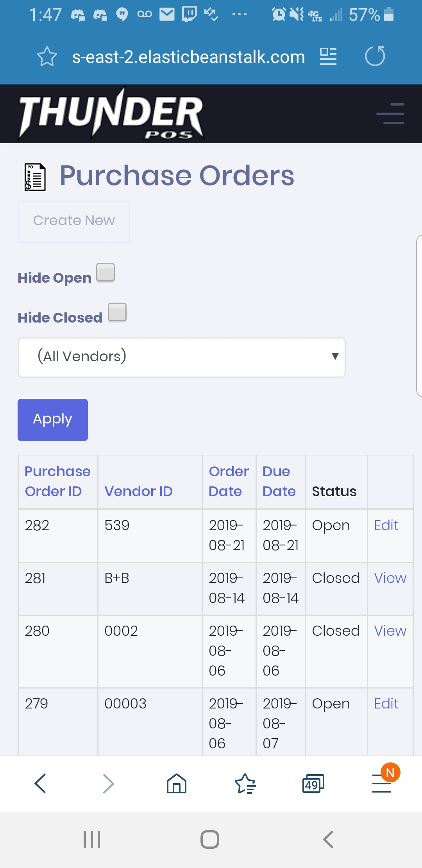The height and width of the screenshot is (868, 422).
Task: Open reader mode icon in address bar
Action: tap(328, 57)
